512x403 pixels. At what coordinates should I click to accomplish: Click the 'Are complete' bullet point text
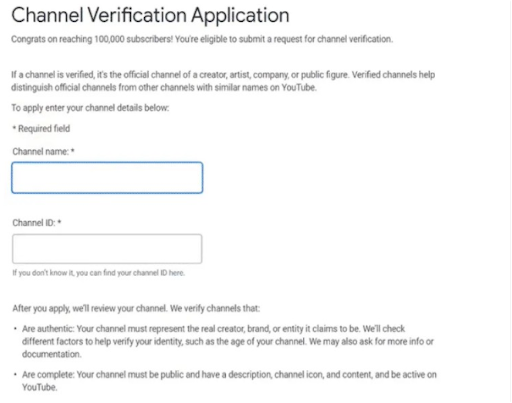click(x=229, y=381)
